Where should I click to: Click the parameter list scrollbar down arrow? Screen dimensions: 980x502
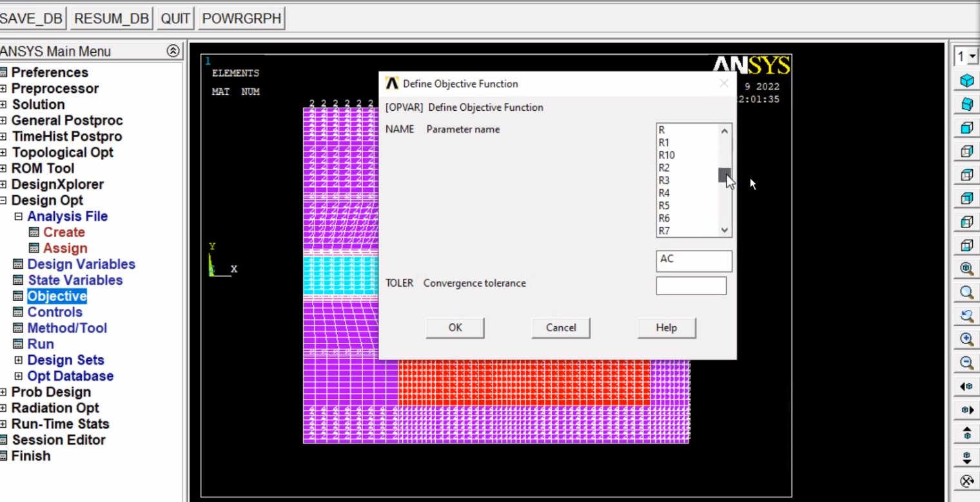725,230
